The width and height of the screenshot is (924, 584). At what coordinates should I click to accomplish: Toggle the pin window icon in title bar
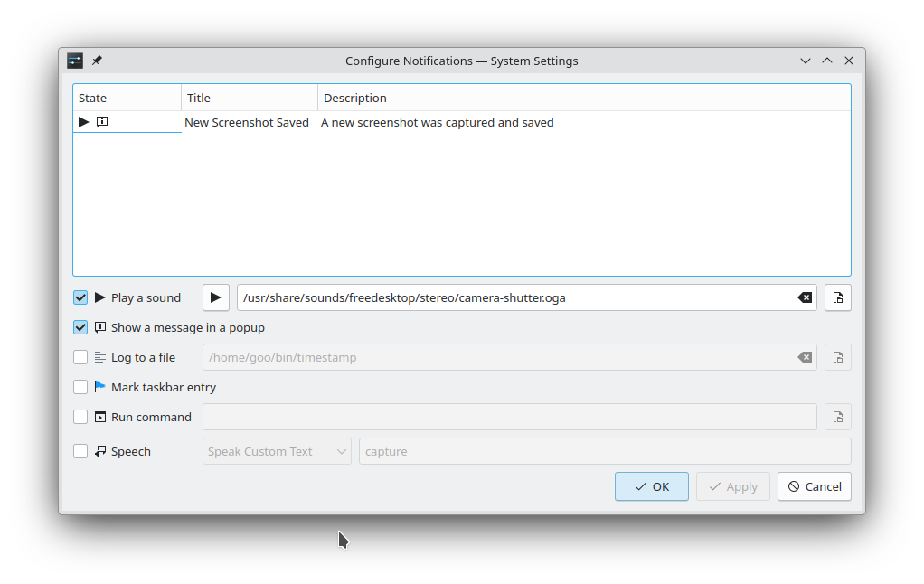click(98, 61)
